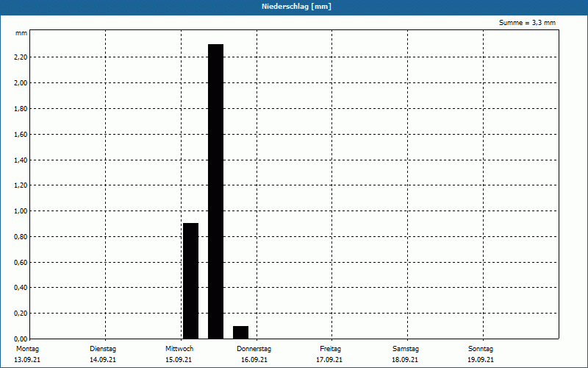The image size is (588, 368).
Task: Click the date '16.09.21'
Action: point(254,360)
